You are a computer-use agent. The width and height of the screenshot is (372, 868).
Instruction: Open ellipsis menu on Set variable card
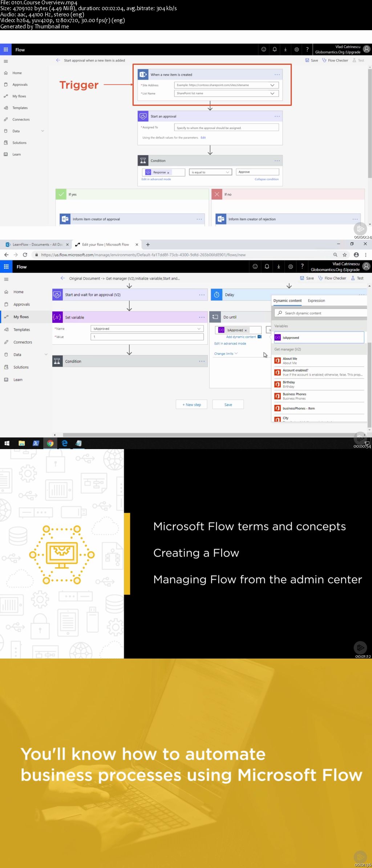point(202,317)
